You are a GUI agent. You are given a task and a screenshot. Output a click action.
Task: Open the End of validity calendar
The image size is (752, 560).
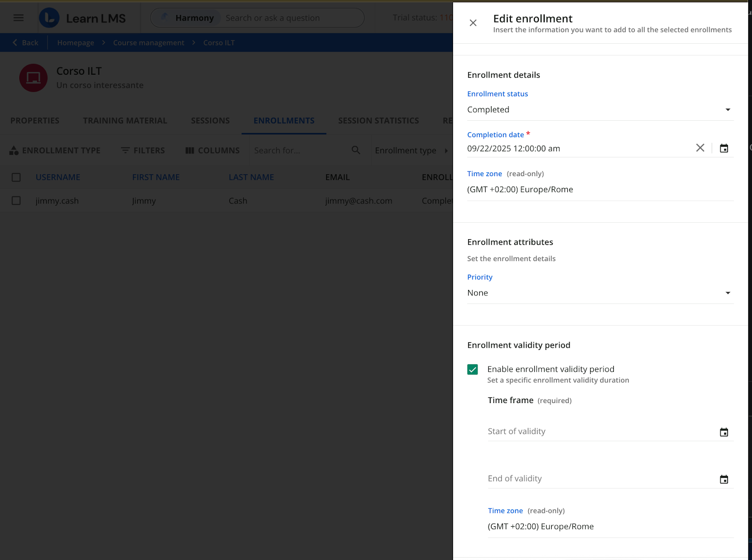click(724, 479)
